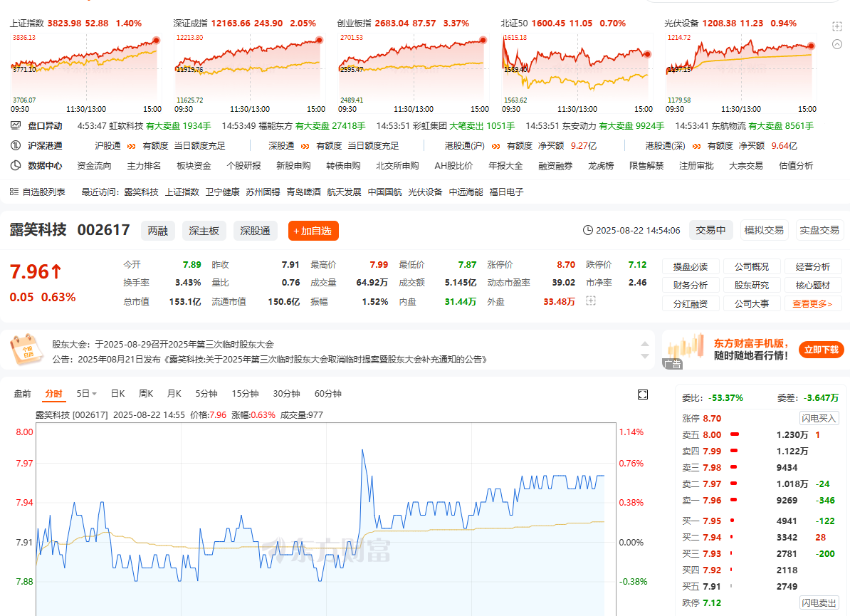Click the 自选股列表 list icon
This screenshot has width=850, height=616.
pyautogui.click(x=14, y=192)
